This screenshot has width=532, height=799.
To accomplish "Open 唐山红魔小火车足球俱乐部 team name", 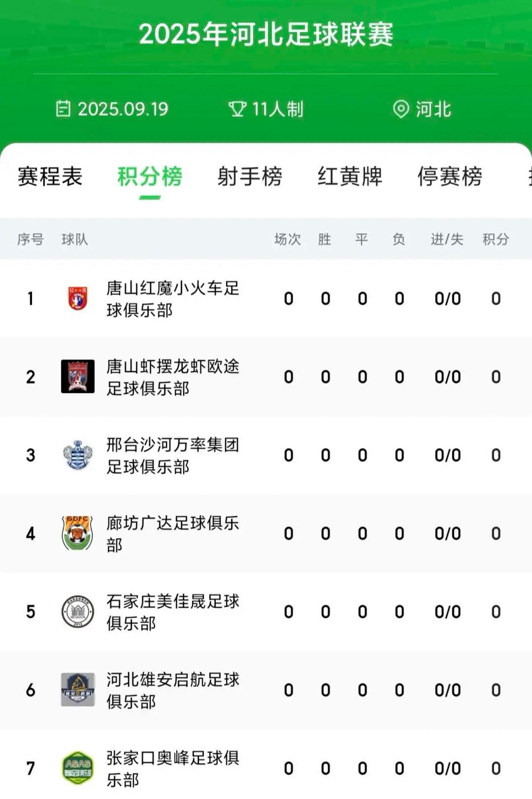I will pyautogui.click(x=173, y=299).
